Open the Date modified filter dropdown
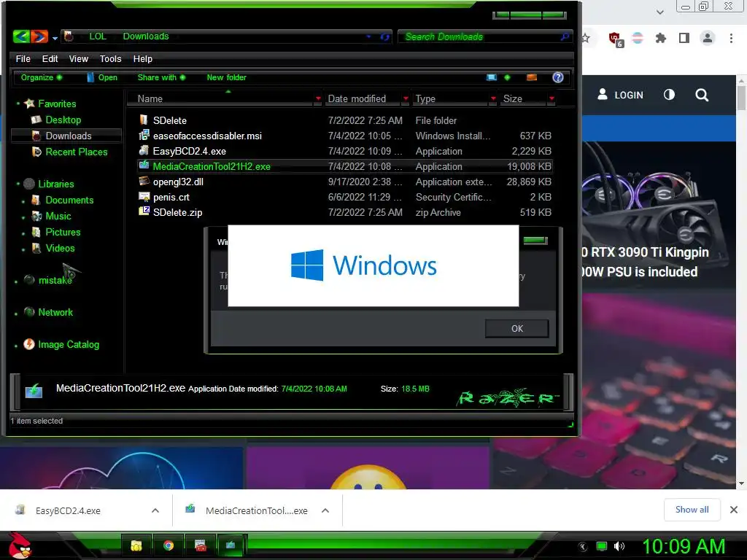This screenshot has height=560, width=747. click(x=406, y=98)
